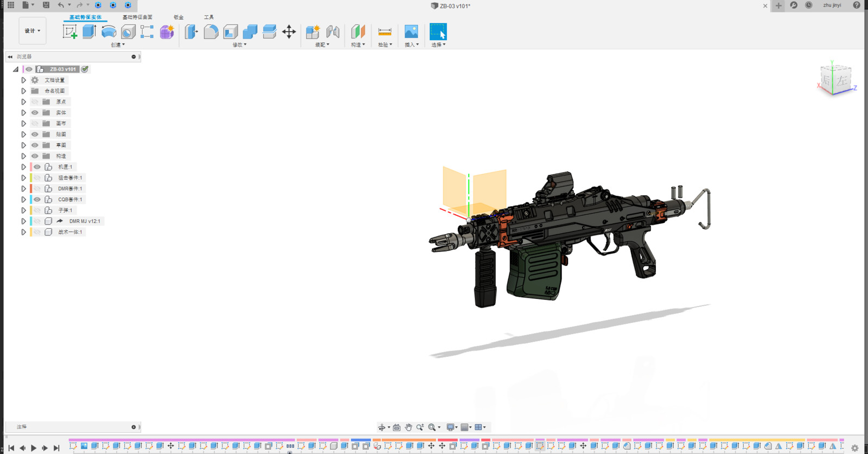Open the help question mark menu
The image size is (868, 454).
tap(857, 5)
